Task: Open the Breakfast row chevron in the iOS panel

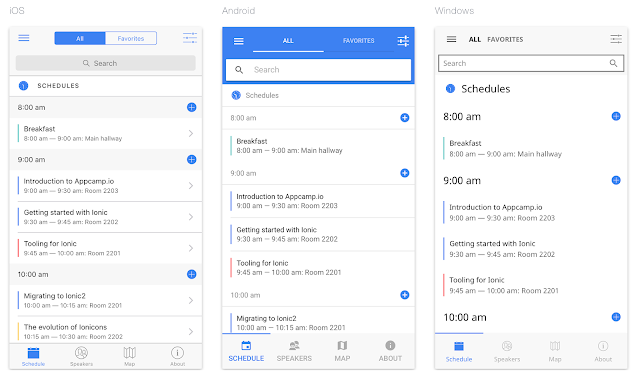Action: point(191,133)
